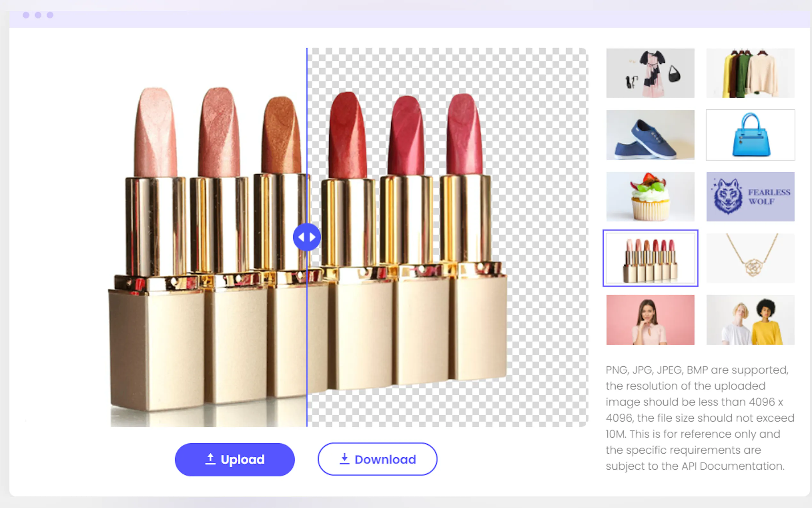812x508 pixels.
Task: Click the before/after comparison slider handle
Action: pos(307,237)
